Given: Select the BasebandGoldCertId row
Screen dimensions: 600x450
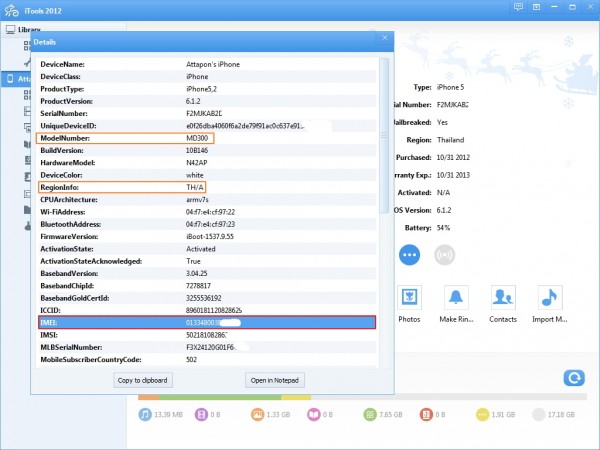Looking at the screenshot, I should click(207, 298).
